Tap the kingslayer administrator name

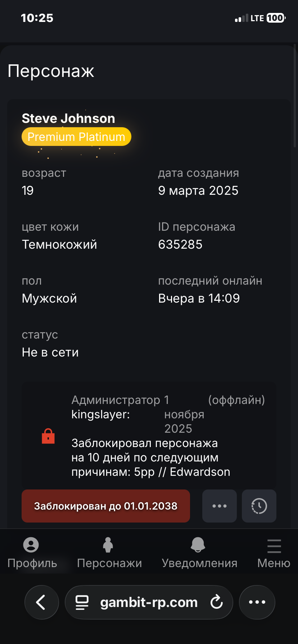click(x=100, y=414)
